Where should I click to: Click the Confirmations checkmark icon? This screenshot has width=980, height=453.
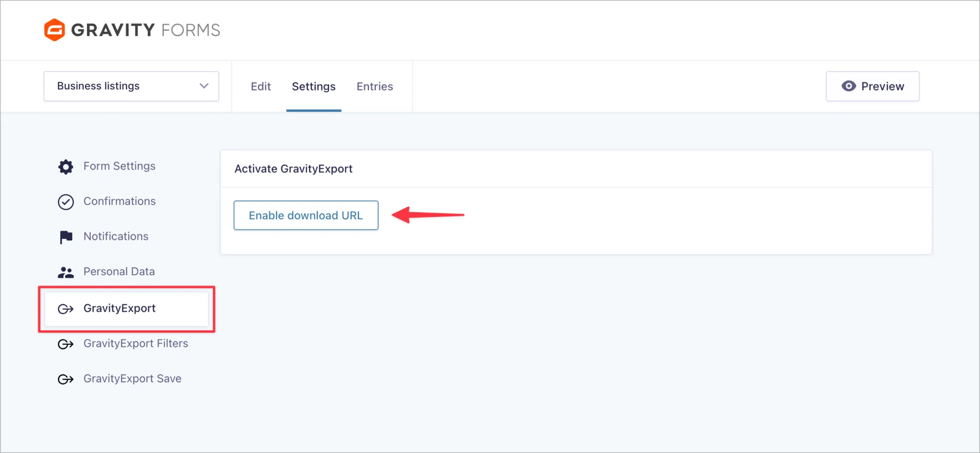point(66,202)
